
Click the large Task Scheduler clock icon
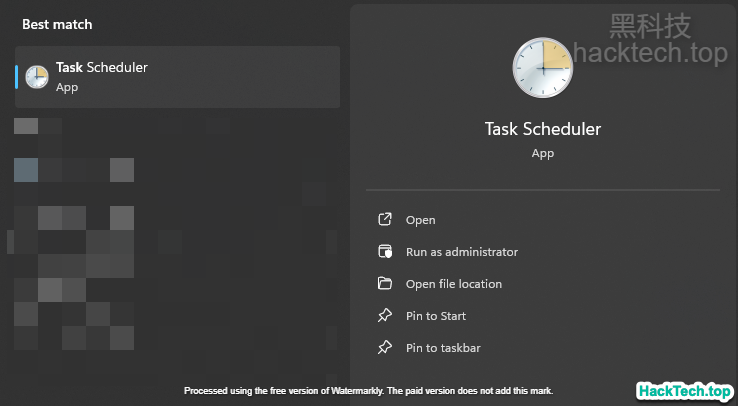coord(543,69)
